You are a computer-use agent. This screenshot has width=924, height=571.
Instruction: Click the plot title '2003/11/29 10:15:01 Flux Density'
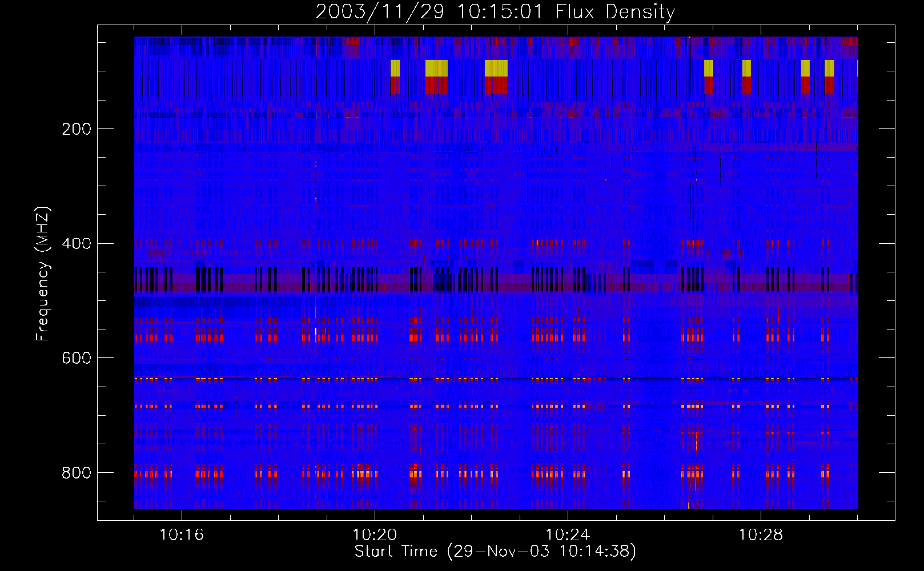click(495, 11)
